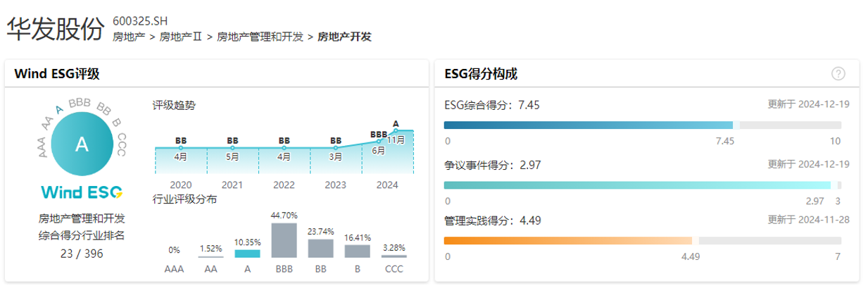Click the highlighted A 10.35% bar
The height and width of the screenshot is (286, 868).
(247, 253)
